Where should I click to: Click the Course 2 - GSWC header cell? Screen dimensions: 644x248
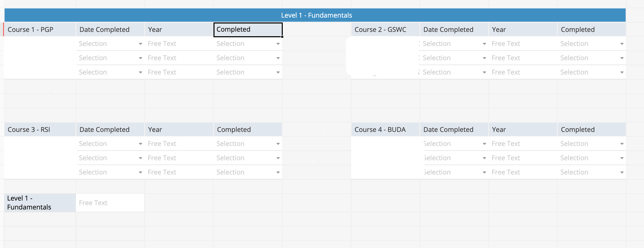click(385, 30)
